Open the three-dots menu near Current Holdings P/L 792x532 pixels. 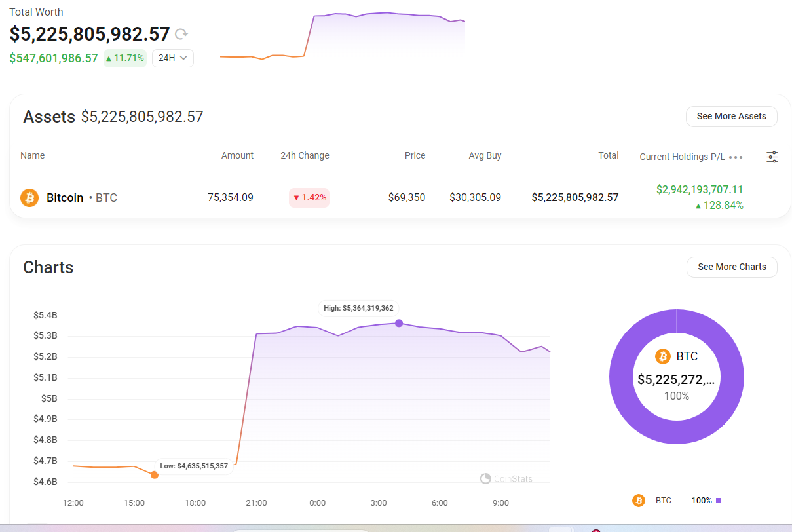tap(736, 157)
